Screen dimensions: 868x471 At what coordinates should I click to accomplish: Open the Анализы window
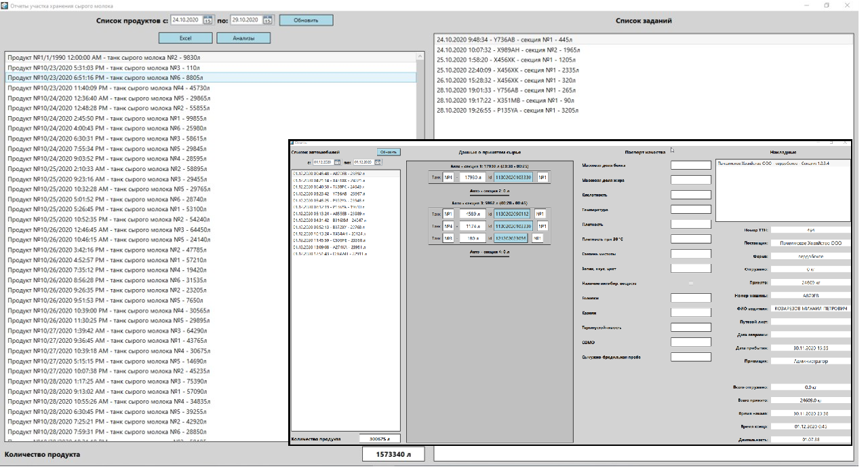243,38
